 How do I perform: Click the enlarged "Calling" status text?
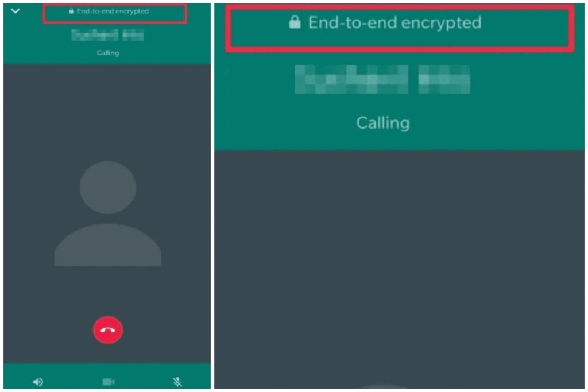click(383, 123)
